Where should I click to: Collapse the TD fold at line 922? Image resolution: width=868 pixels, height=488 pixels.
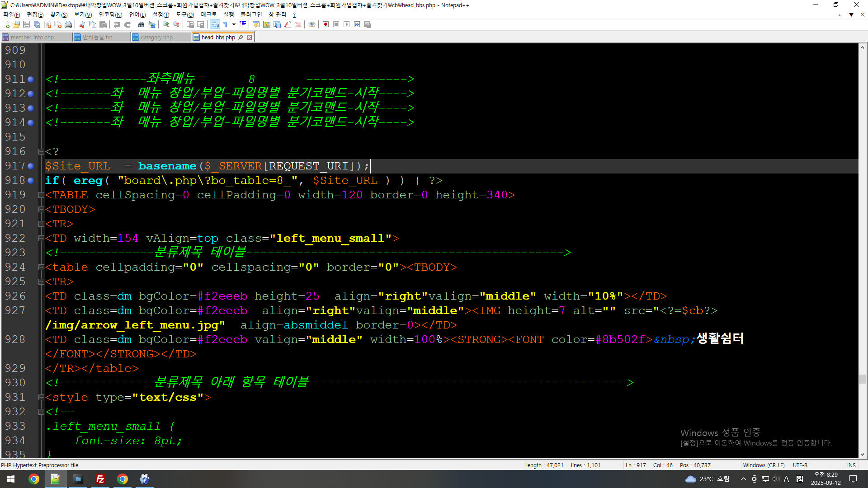click(41, 238)
